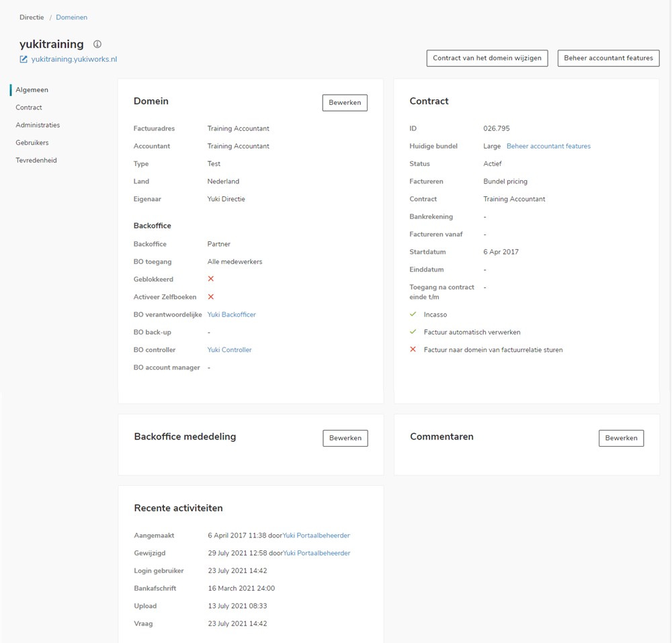Click Bewerken in the Domein card

[345, 103]
